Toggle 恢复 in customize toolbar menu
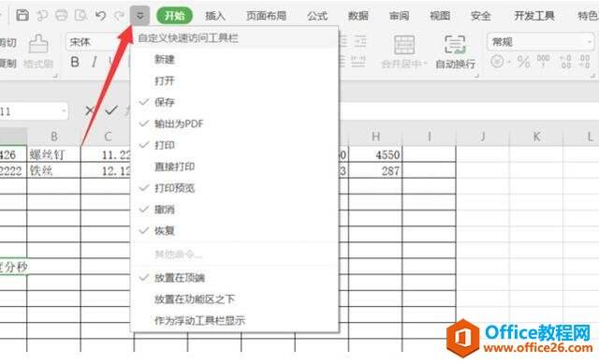Viewport: 599px width, 364px height. [x=235, y=231]
